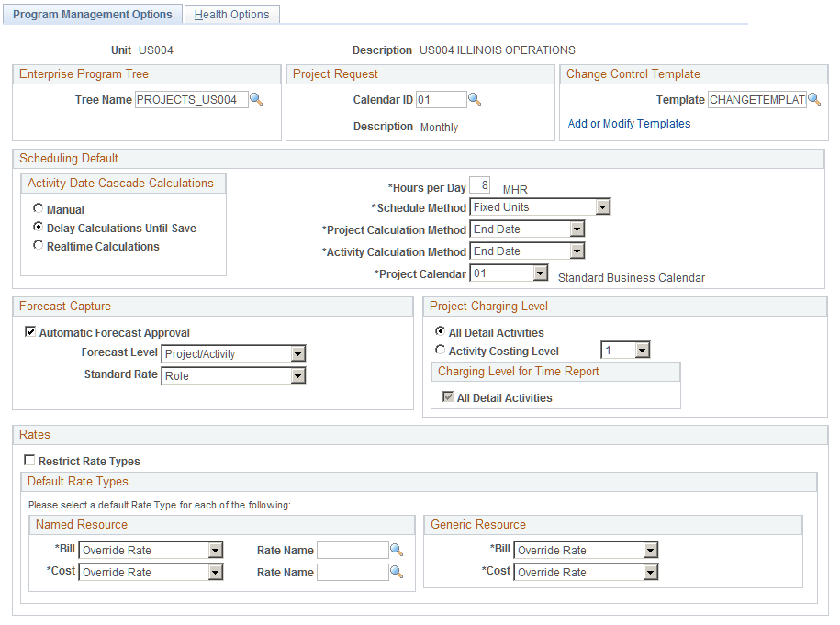Click the Bill Rate Name lookup icon

395,550
